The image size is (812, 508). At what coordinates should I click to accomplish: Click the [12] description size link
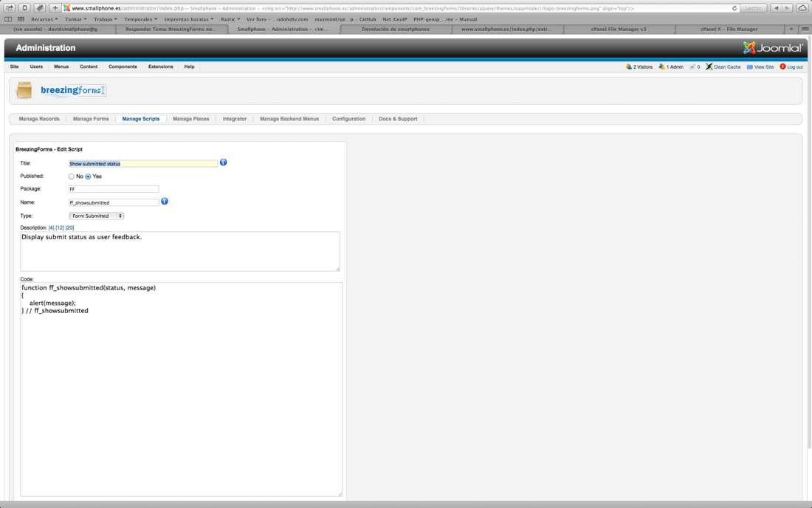pyautogui.click(x=60, y=228)
